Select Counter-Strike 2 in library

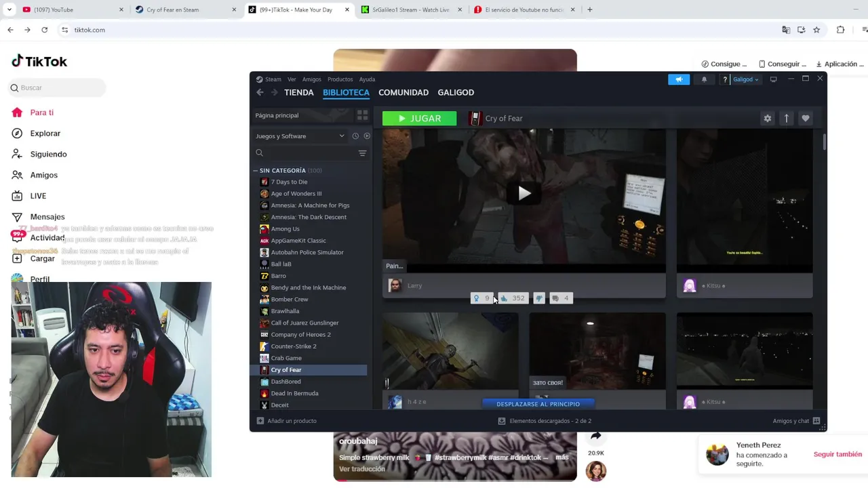point(294,346)
